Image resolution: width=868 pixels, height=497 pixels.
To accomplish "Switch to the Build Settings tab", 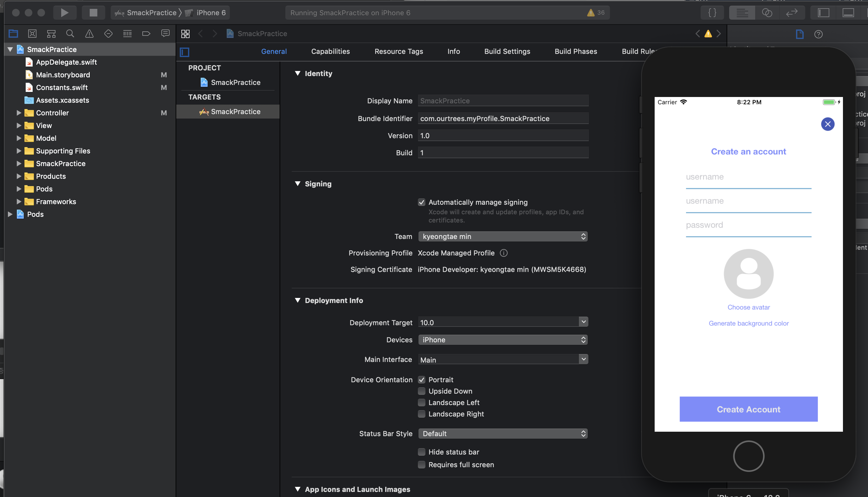I will 507,52.
